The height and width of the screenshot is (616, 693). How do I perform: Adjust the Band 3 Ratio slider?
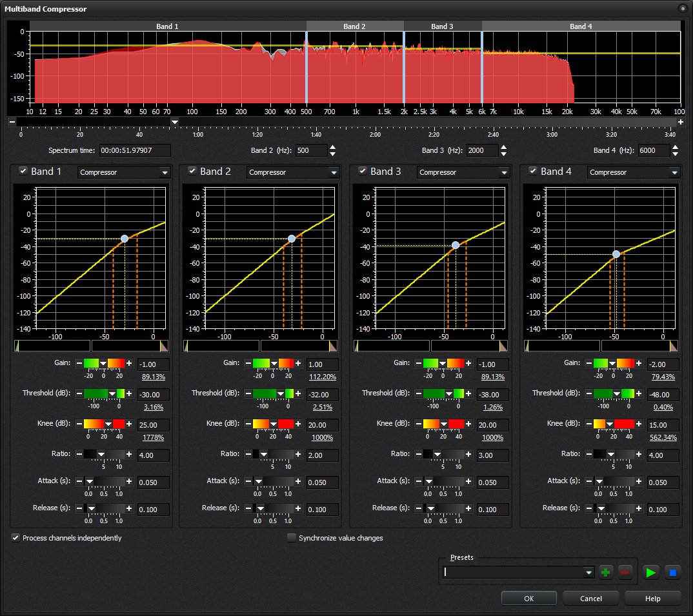[x=442, y=455]
